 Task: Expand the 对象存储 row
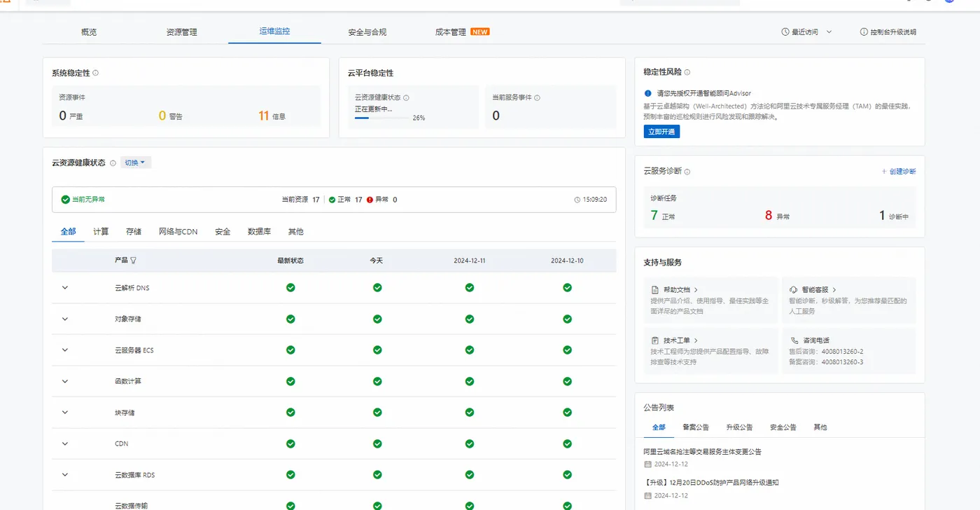[65, 319]
